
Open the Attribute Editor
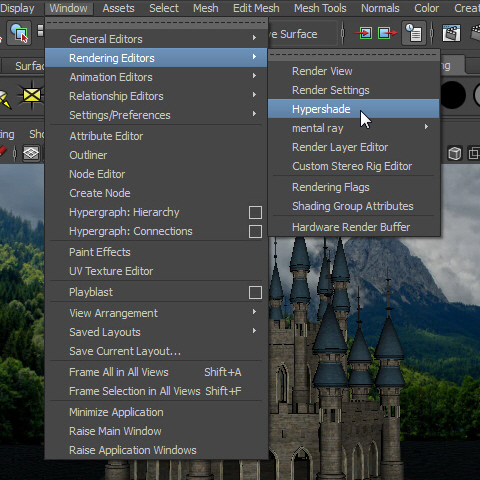156,136
